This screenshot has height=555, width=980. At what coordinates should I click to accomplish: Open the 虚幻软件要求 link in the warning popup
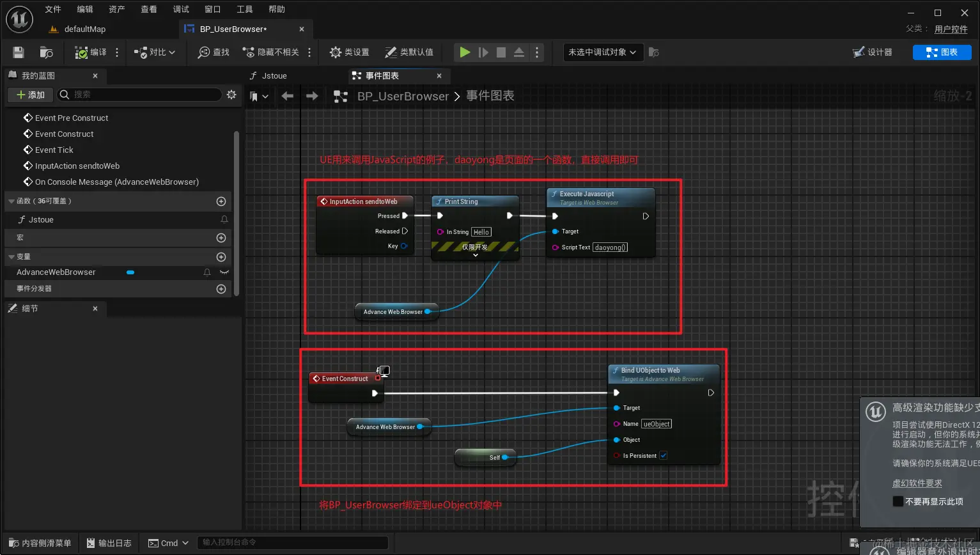917,483
